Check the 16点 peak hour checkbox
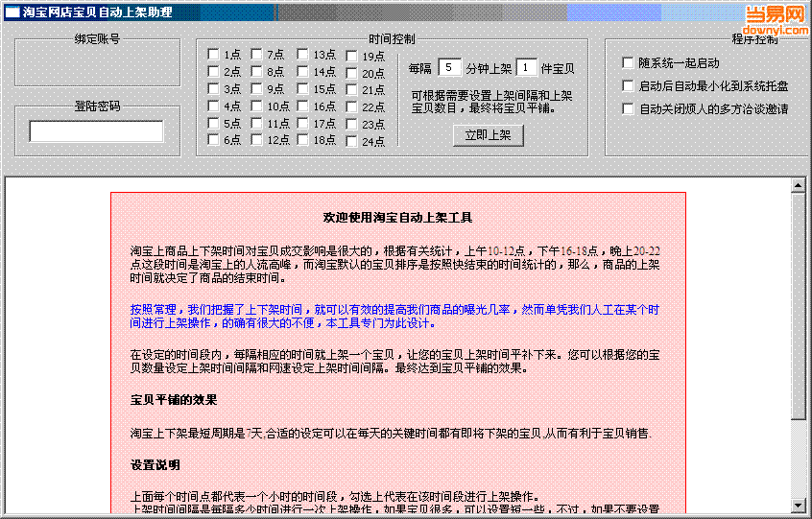Image resolution: width=812 pixels, height=519 pixels. coord(303,106)
